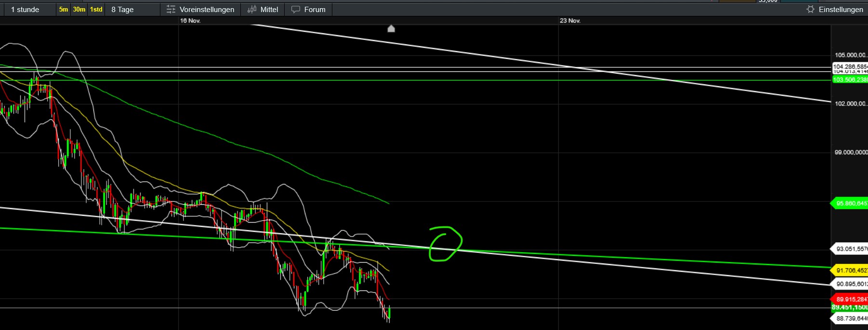Click the hand-drawn green circle annotation

point(445,244)
